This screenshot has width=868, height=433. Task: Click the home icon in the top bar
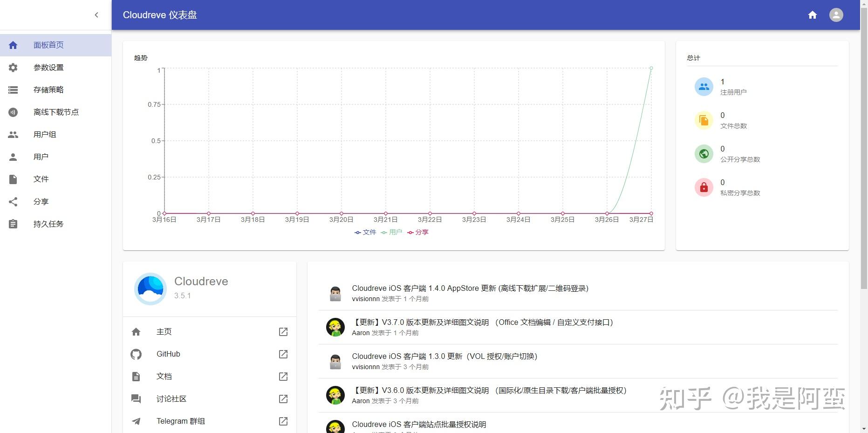(812, 14)
